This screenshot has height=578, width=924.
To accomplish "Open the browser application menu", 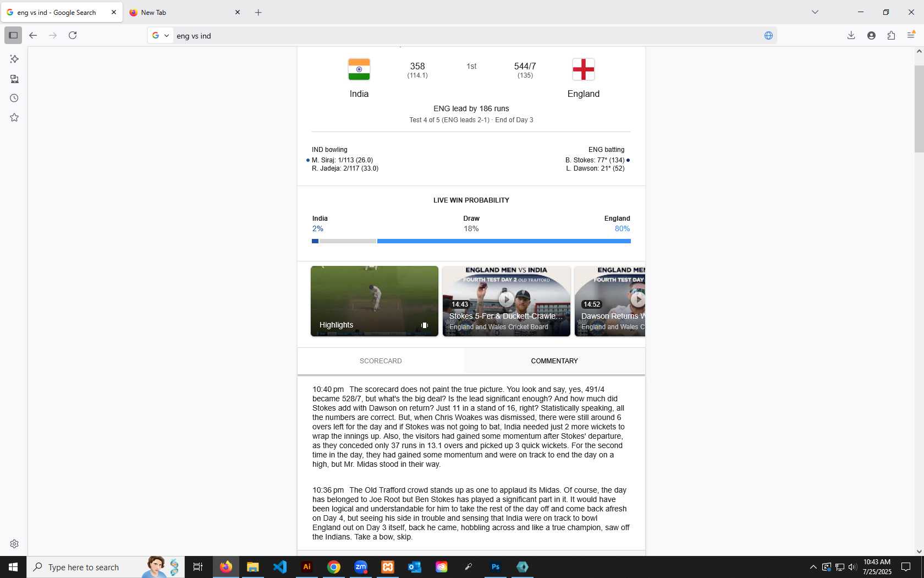I will point(911,35).
